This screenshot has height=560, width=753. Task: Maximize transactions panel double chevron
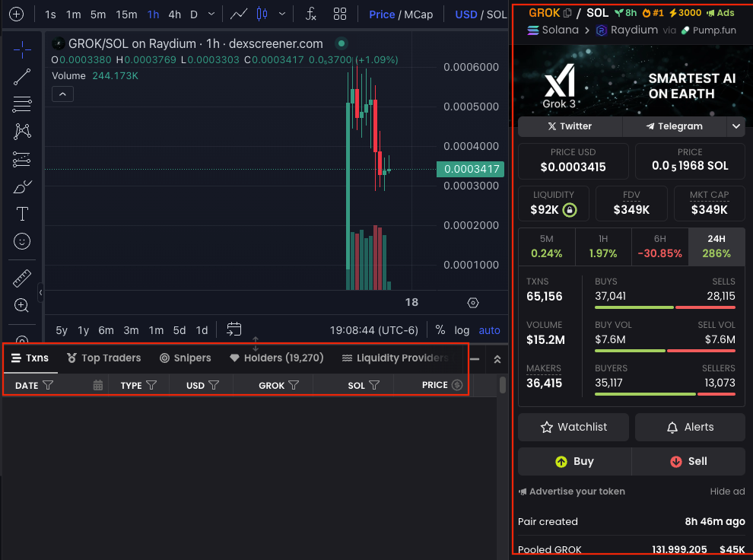click(x=497, y=359)
